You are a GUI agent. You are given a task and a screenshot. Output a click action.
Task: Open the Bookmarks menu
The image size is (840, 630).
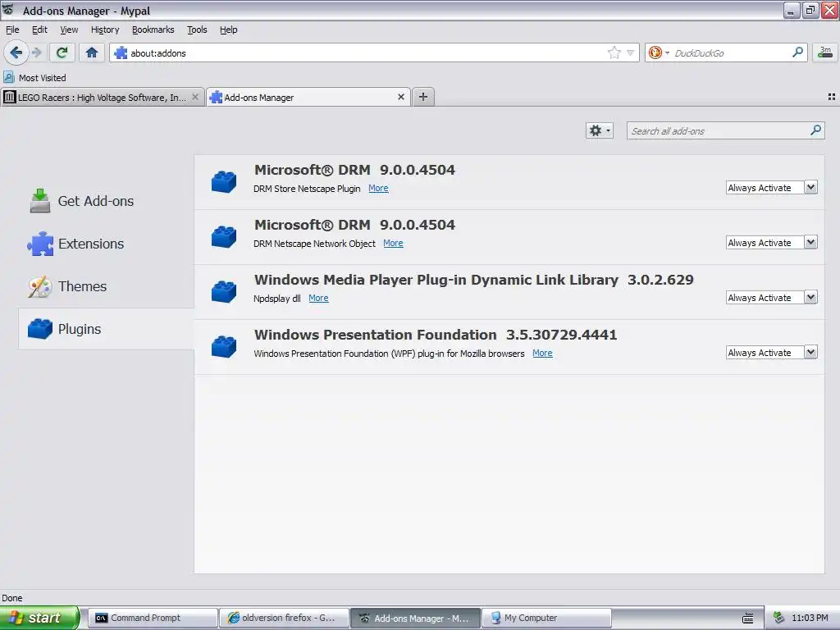pos(153,30)
